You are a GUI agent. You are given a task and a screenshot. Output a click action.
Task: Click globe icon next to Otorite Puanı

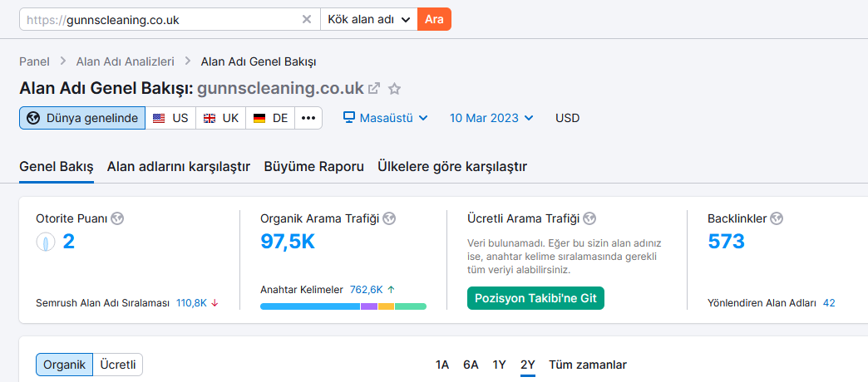[116, 218]
